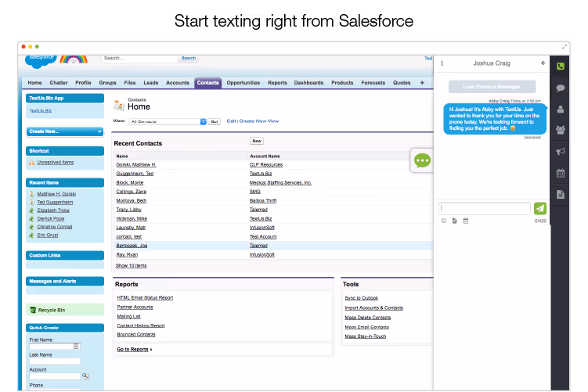Viewport: 588px width, 392px height.
Task: Click the green phone icon in TextUs sidebar
Action: pos(561,67)
